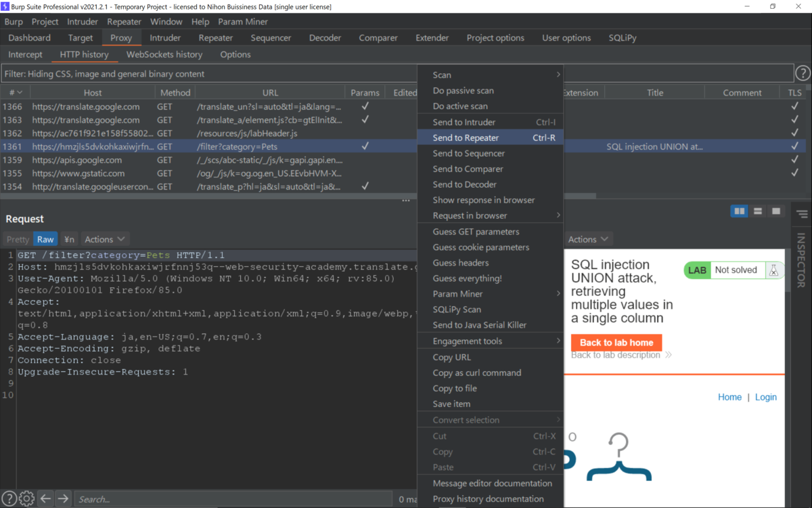Open the vertical INSPECTOR side panel
Image resolution: width=812 pixels, height=508 pixels.
point(802,261)
